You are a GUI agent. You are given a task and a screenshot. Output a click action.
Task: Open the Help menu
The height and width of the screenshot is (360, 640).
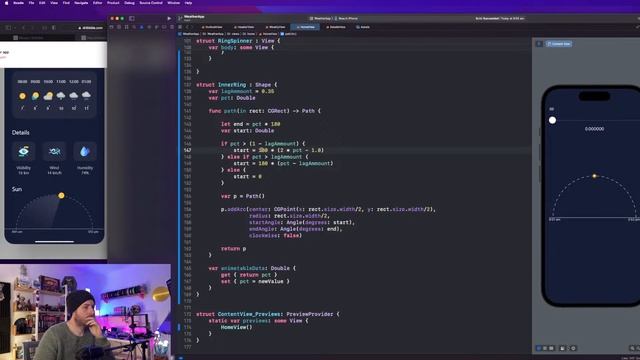point(188,3)
